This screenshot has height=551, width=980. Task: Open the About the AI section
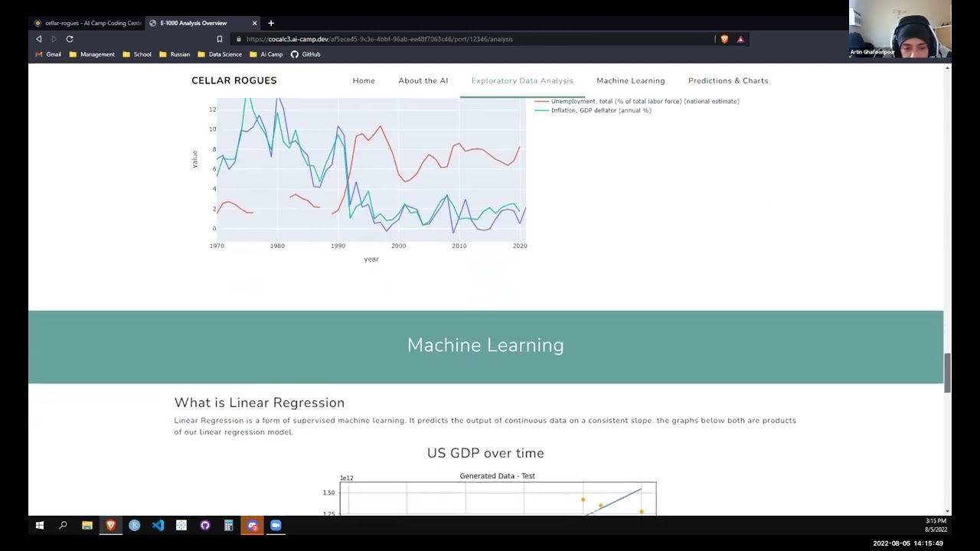pyautogui.click(x=423, y=80)
